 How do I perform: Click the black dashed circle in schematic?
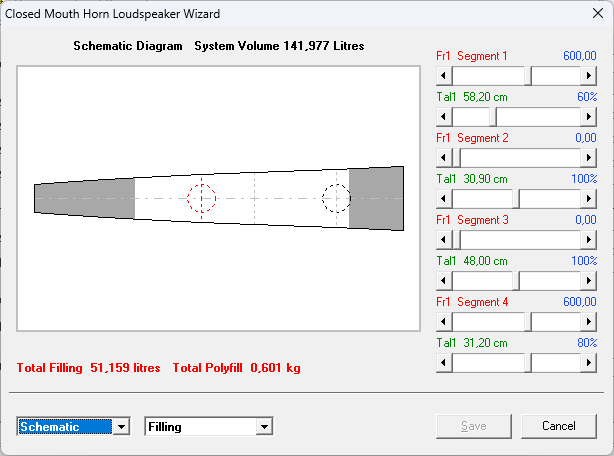click(x=336, y=198)
